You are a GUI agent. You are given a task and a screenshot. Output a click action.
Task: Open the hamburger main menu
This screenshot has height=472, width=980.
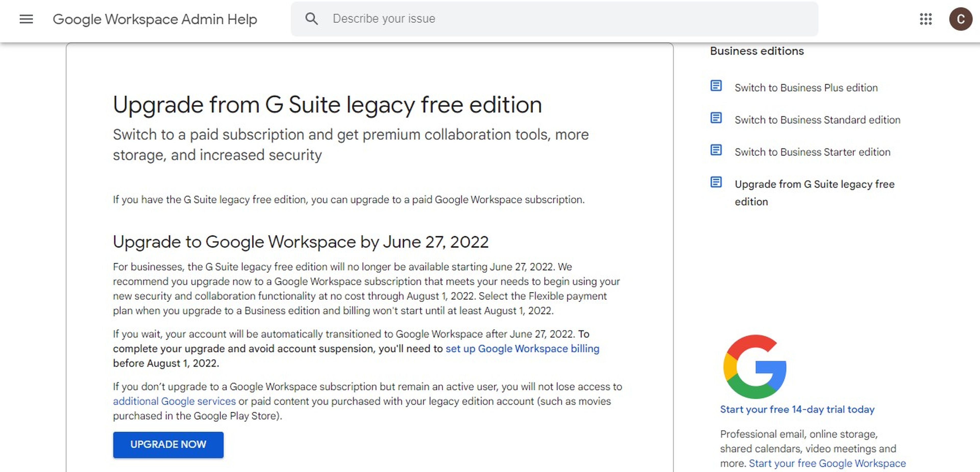click(26, 19)
